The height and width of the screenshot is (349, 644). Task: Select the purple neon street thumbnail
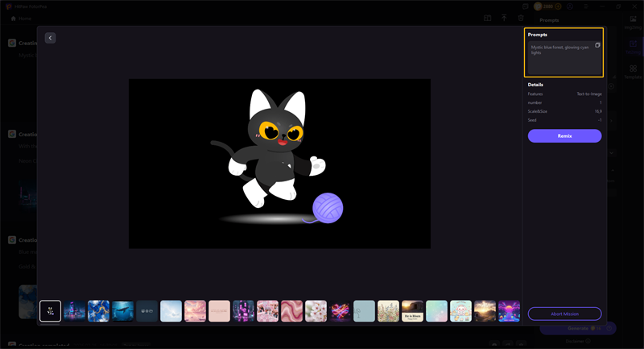click(x=244, y=311)
